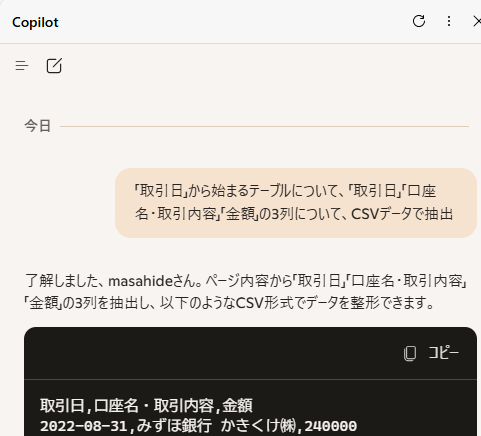Open the conversation history menu icon

tap(22, 66)
